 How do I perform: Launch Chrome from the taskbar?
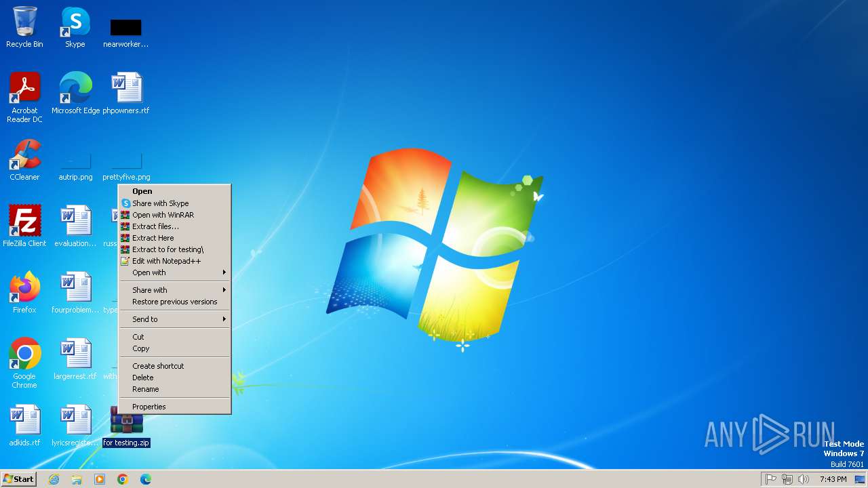[123, 479]
